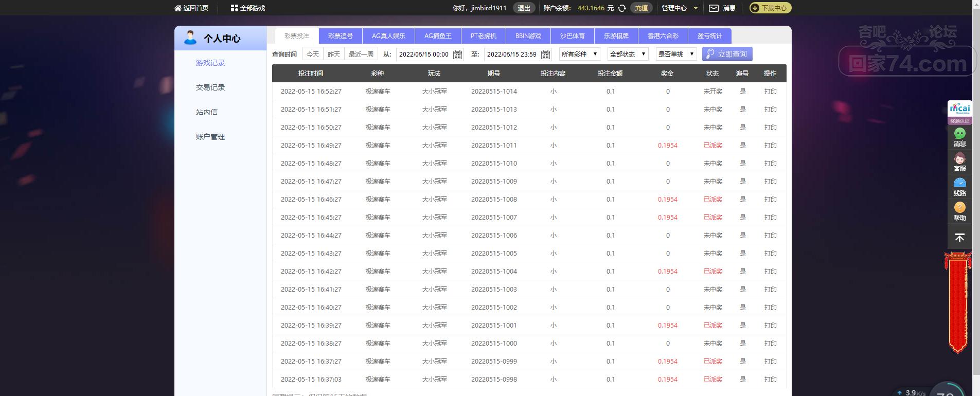980x396 pixels.
Task: Open 交易记录 in the sidebar
Action: (x=210, y=87)
